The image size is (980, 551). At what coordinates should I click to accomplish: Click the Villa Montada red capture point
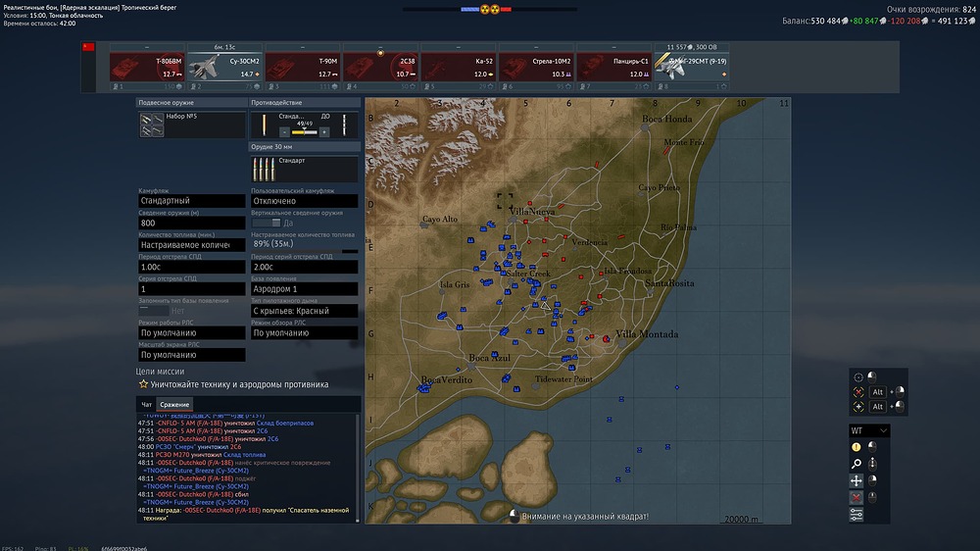[x=606, y=338]
